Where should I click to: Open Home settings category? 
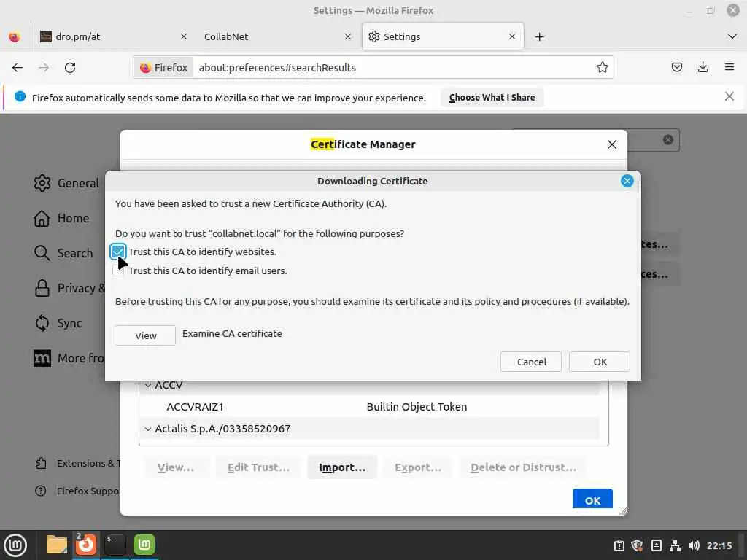pyautogui.click(x=61, y=219)
